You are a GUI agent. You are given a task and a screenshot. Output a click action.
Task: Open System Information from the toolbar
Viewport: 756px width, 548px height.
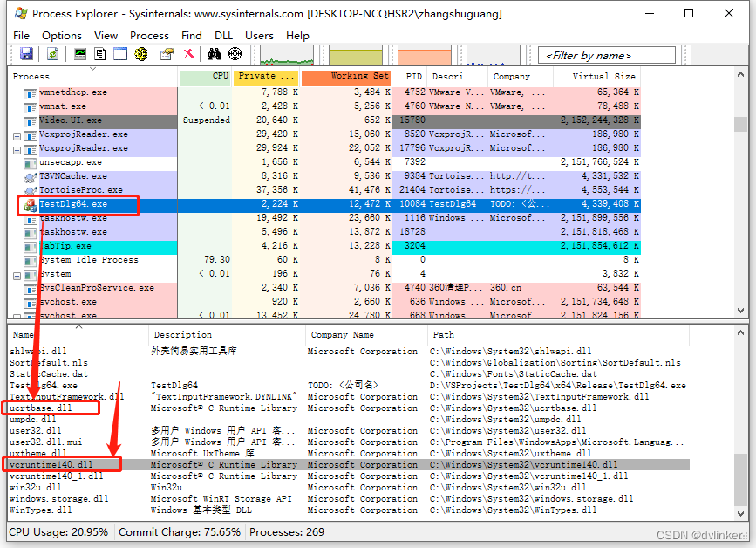80,54
